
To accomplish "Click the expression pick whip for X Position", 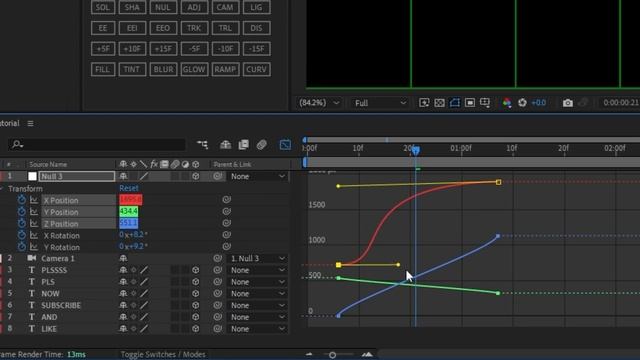I will tap(227, 200).
